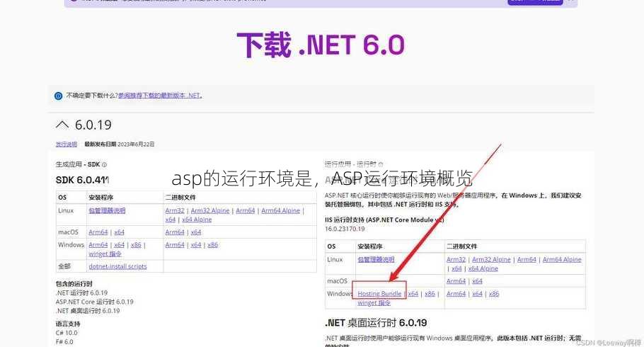Download SDK Linux x64 Alpine binary
Image resolution: width=644 pixels, height=347 pixels.
pos(197,220)
